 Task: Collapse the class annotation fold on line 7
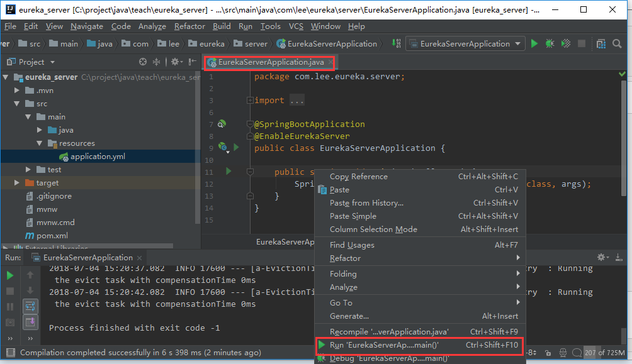[x=250, y=124]
